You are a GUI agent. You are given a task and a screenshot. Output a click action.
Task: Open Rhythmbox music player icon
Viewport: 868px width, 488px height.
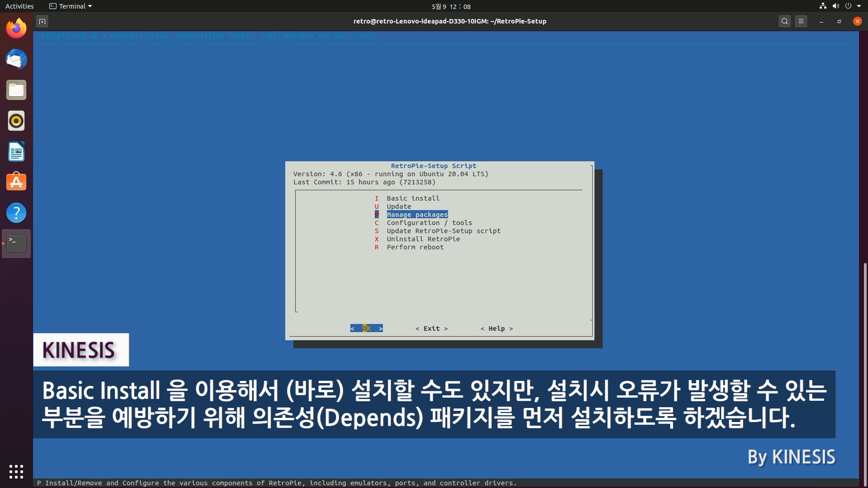[x=16, y=121]
